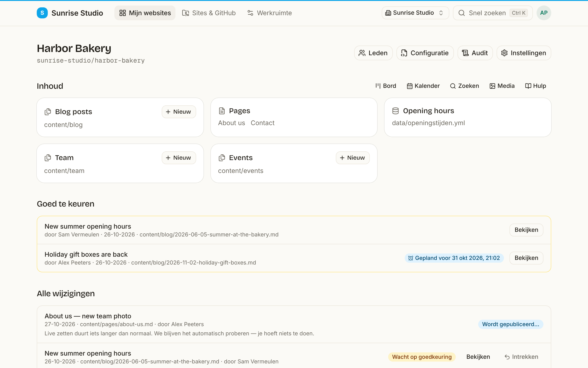Image resolution: width=588 pixels, height=368 pixels.
Task: Open the About us page
Action: (232, 123)
